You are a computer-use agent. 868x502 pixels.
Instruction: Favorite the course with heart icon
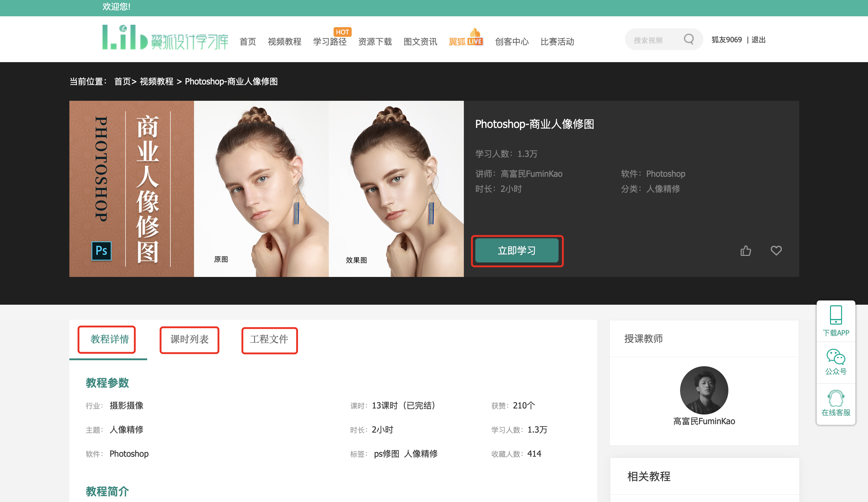(776, 250)
